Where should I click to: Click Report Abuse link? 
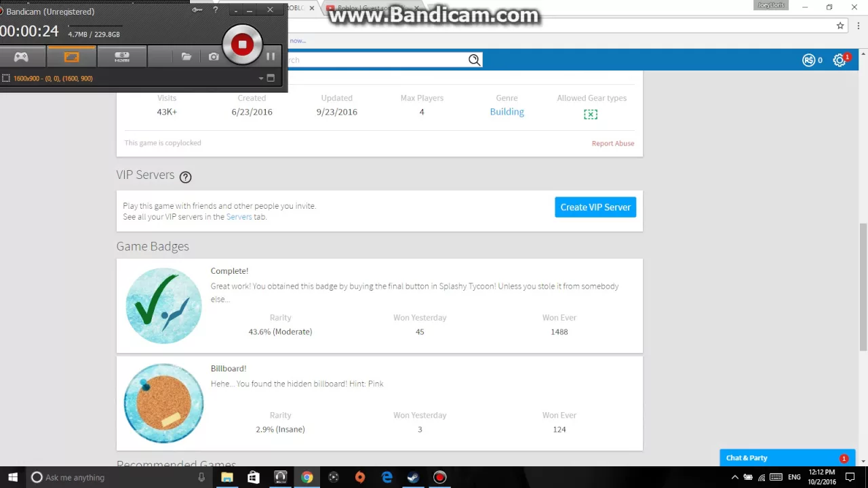click(613, 144)
